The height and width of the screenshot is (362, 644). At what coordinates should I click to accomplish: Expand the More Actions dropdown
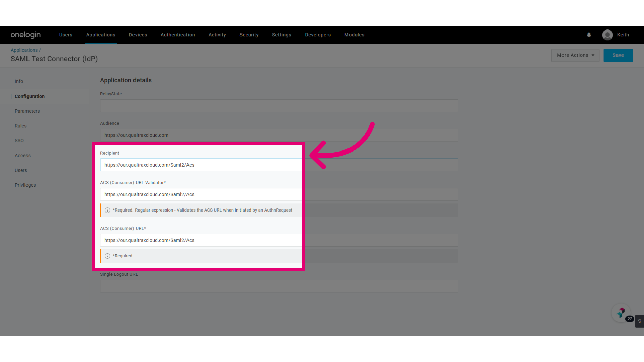click(575, 55)
